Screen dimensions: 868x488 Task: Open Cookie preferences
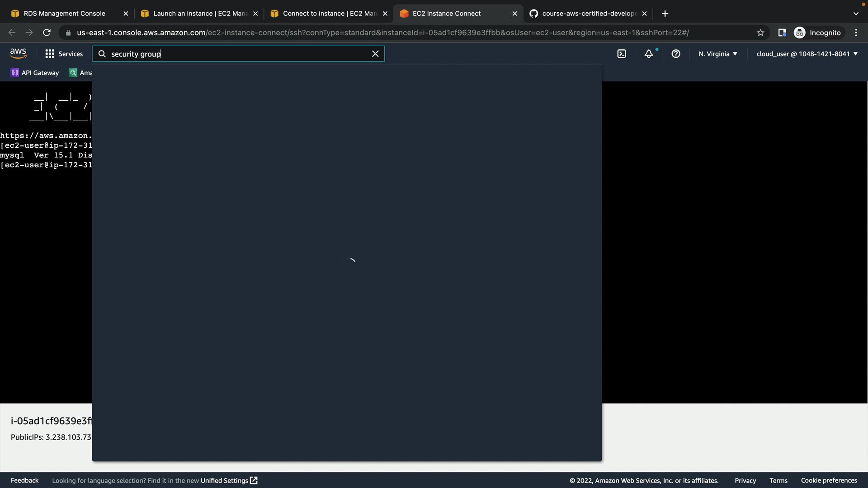(829, 480)
